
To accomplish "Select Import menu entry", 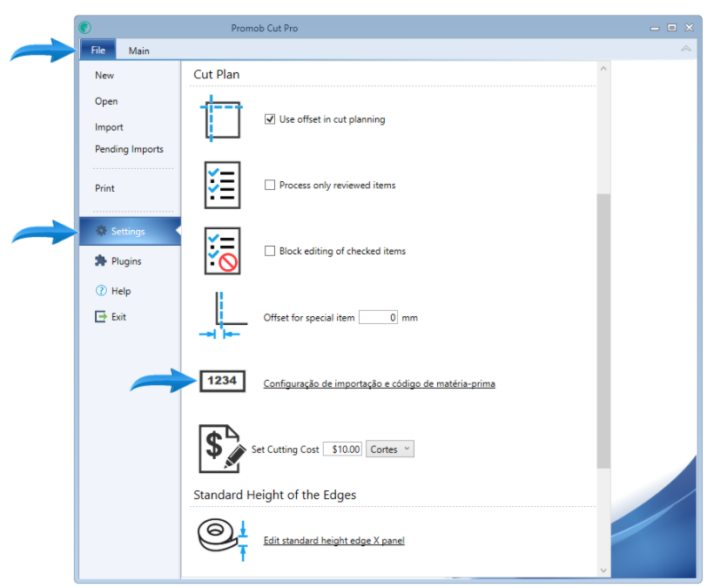I will pyautogui.click(x=109, y=127).
